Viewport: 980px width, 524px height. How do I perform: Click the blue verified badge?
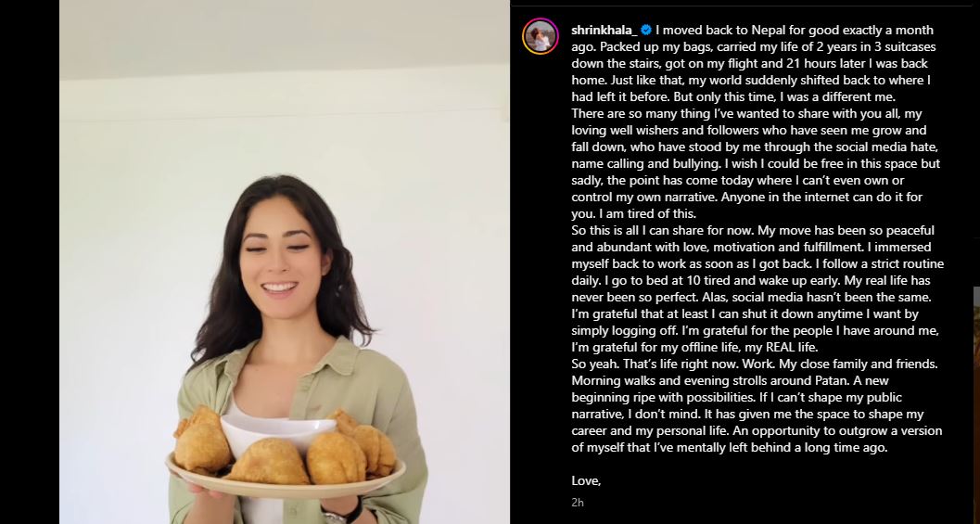(646, 30)
